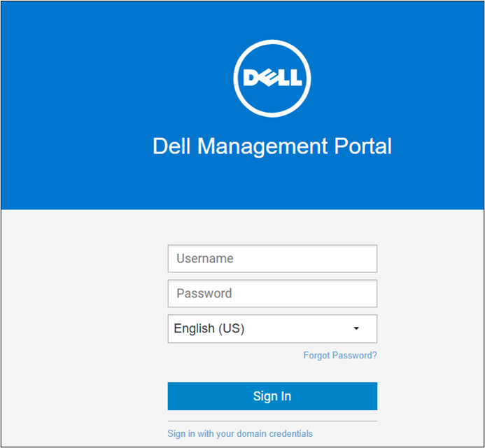Click the Password placeholder text

pos(204,293)
